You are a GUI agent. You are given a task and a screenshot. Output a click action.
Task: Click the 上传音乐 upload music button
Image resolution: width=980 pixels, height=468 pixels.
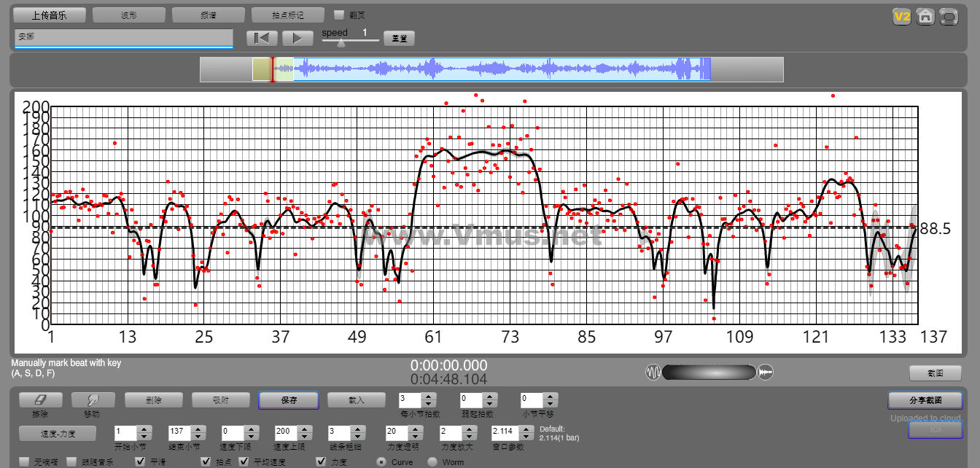pyautogui.click(x=50, y=15)
